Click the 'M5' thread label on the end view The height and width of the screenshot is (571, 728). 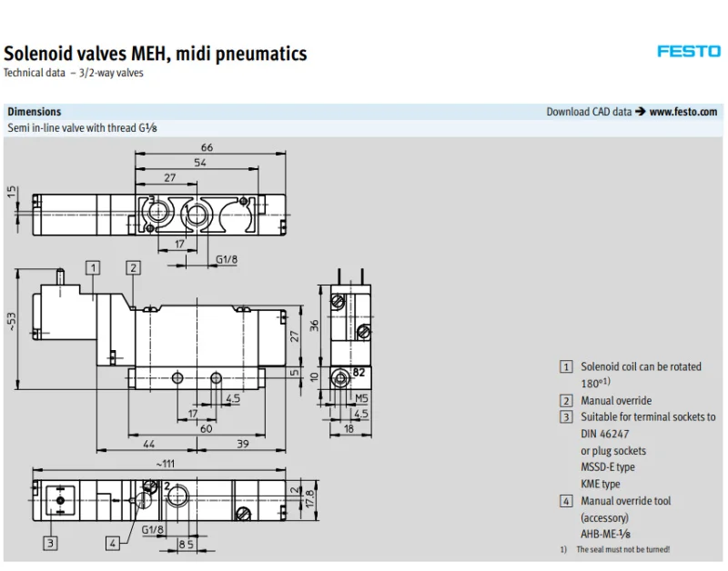click(361, 398)
